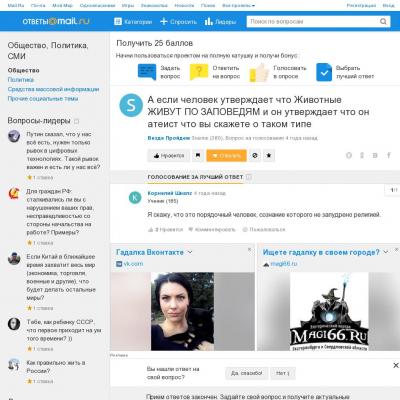Close the Гадалка Вконтакте advertisement
Viewport: 400px width, 400px height.
250,249
